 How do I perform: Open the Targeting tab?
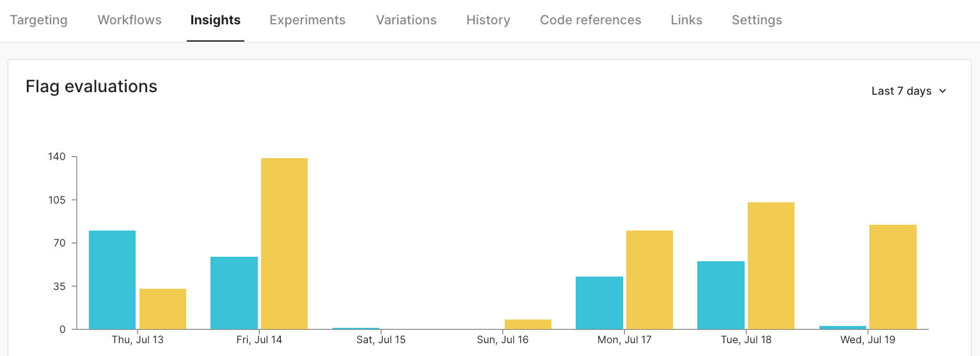[x=38, y=20]
